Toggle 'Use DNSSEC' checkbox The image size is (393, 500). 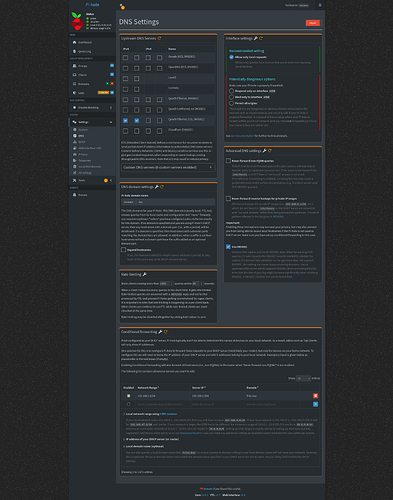[x=228, y=247]
